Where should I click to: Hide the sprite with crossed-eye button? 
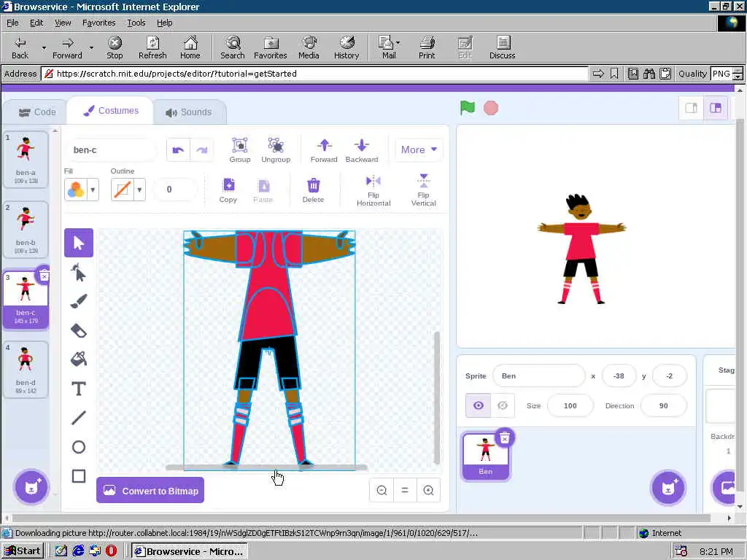click(503, 405)
